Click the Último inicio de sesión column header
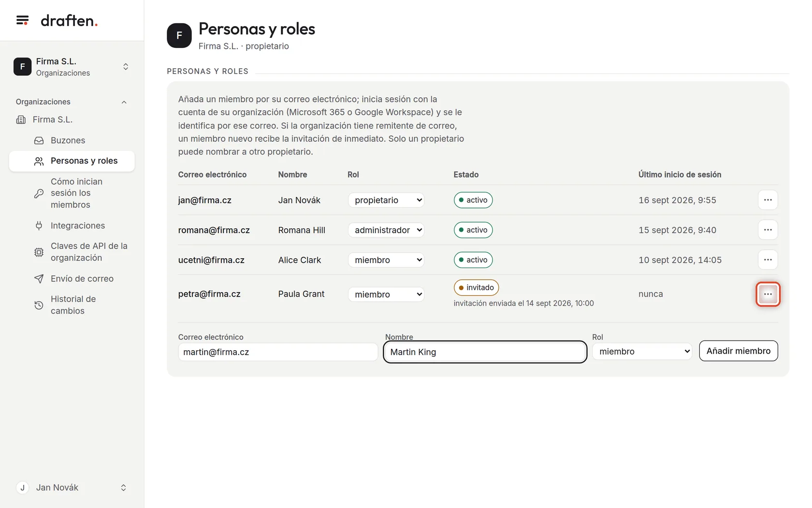The width and height of the screenshot is (812, 508). pos(680,175)
